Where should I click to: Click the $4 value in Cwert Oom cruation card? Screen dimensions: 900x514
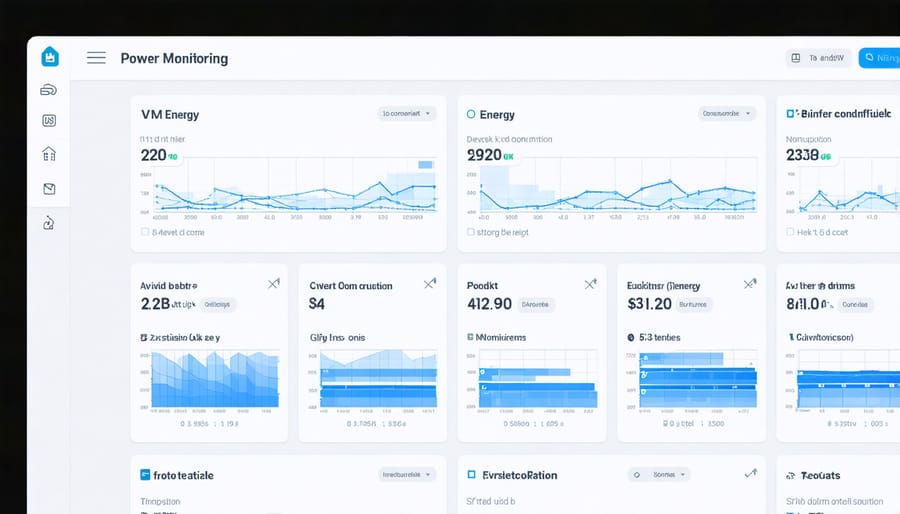(317, 303)
